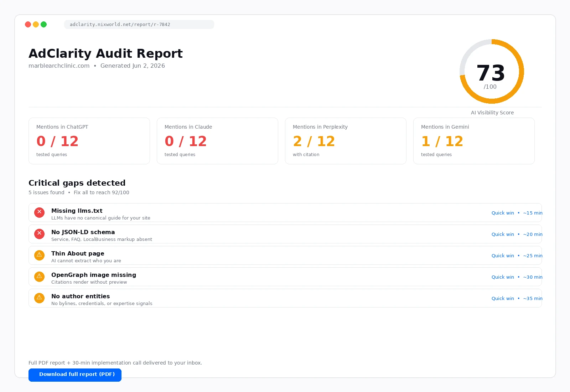Click the red close window dot

[x=28, y=24]
